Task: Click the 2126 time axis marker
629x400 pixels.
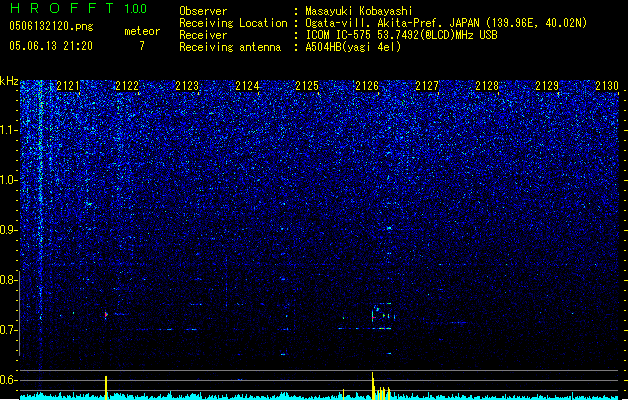Action: point(367,86)
